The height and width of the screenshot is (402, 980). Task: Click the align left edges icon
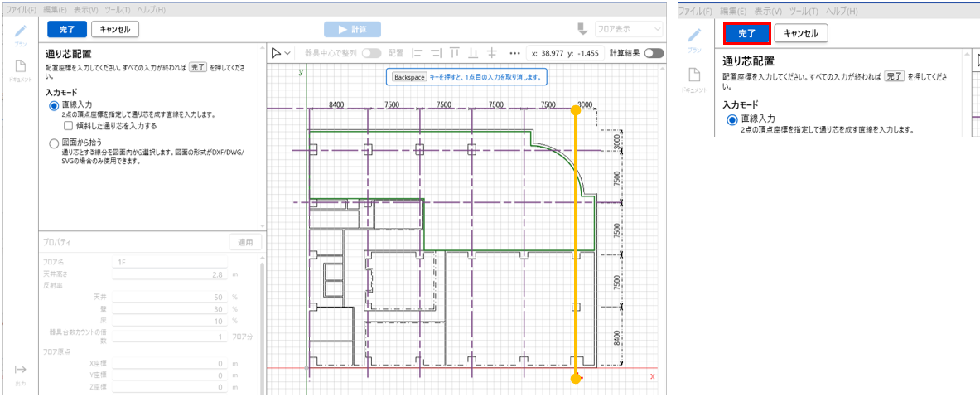point(418,53)
